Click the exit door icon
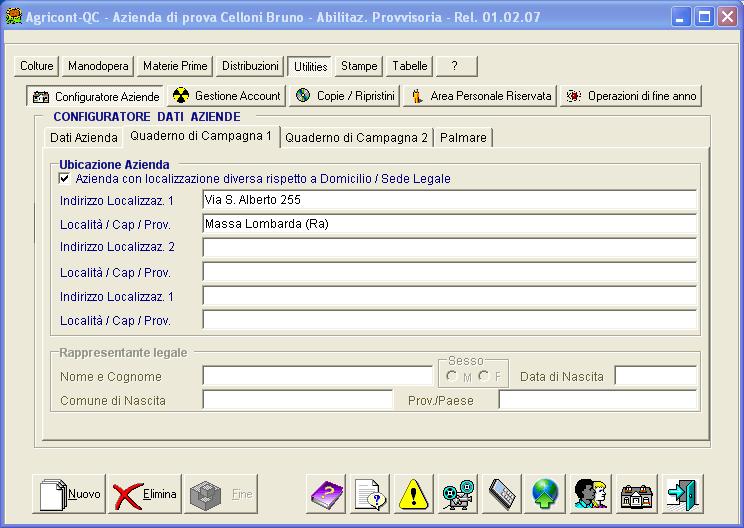This screenshot has height=528, width=744. 683,494
